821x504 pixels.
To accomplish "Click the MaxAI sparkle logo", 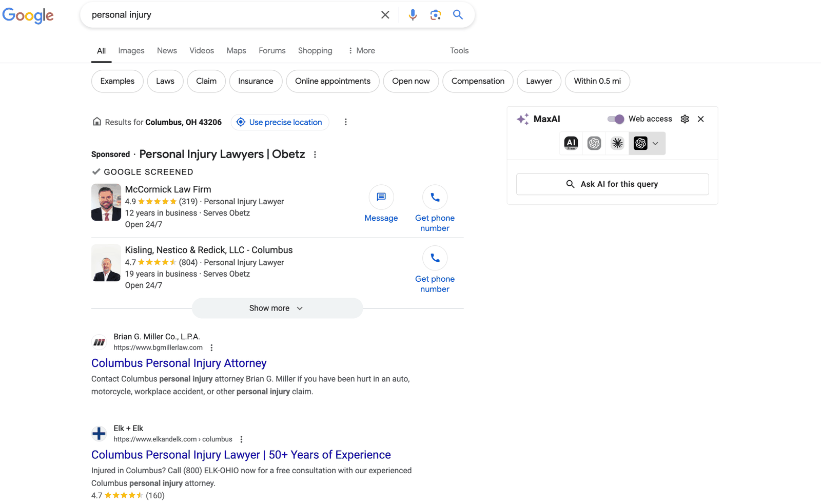I will 523,119.
